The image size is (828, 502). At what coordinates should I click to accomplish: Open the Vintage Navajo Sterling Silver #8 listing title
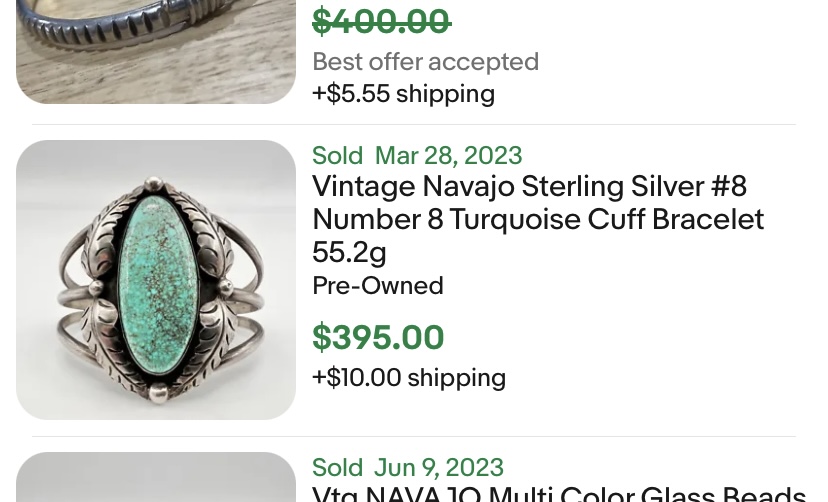tap(529, 187)
